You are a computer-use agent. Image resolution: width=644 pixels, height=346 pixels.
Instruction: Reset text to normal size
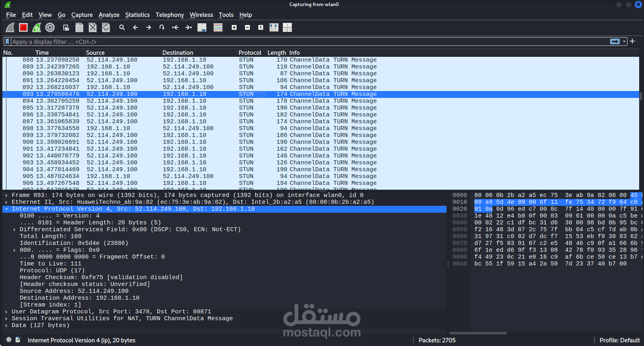261,27
